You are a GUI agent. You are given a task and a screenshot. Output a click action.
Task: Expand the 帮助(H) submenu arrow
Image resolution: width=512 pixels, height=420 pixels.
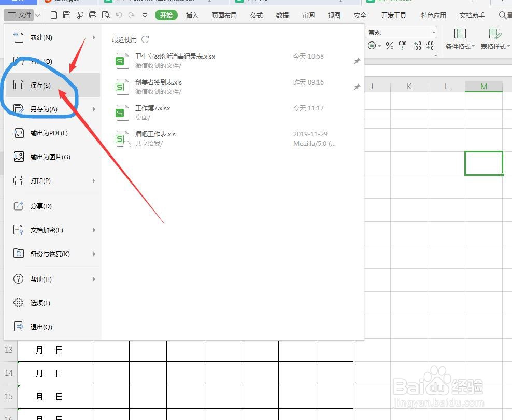point(94,279)
